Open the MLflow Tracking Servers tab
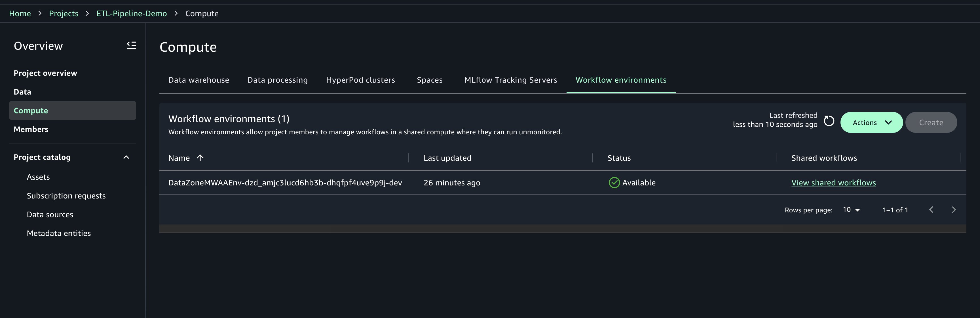 510,80
